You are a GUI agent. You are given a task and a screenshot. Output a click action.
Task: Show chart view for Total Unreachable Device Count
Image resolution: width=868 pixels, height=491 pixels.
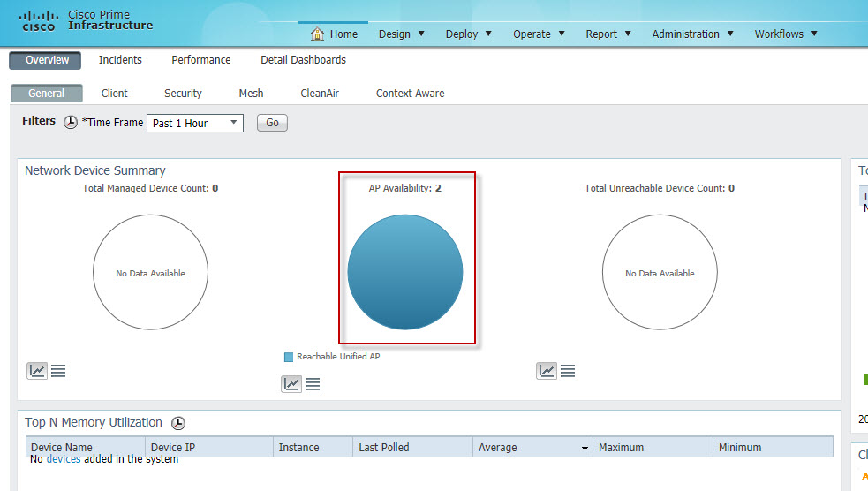tap(547, 370)
